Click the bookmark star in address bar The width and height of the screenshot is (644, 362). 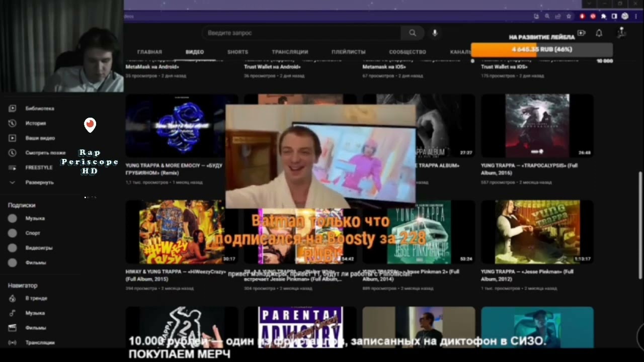click(569, 16)
